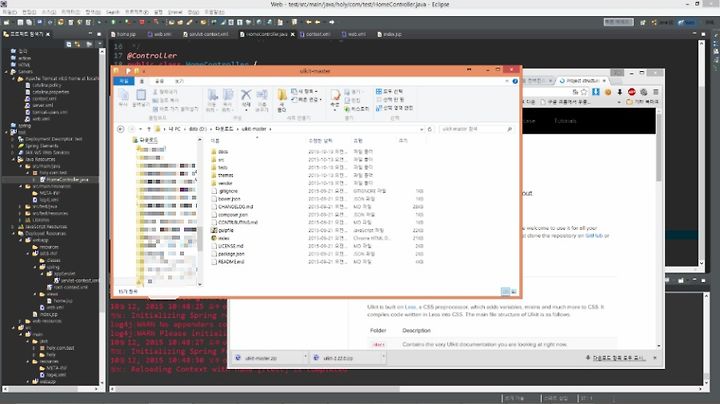Collapse the Servers node in Project Explorer
Screen dimensions: 720x404
click(7, 72)
